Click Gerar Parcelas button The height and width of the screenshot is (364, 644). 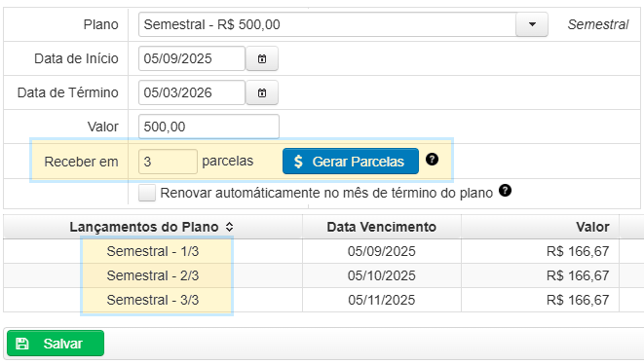351,162
